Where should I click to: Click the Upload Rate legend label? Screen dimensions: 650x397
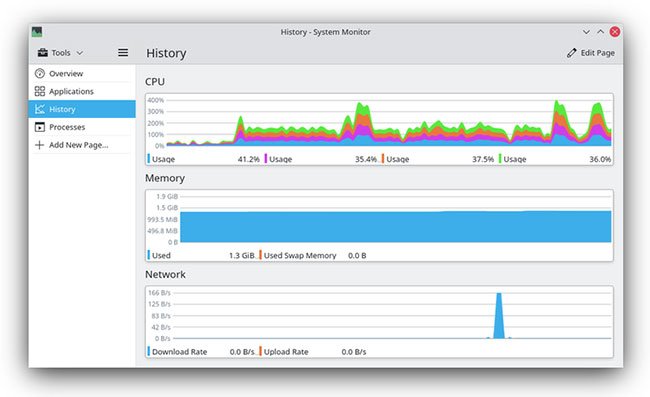[x=286, y=352]
